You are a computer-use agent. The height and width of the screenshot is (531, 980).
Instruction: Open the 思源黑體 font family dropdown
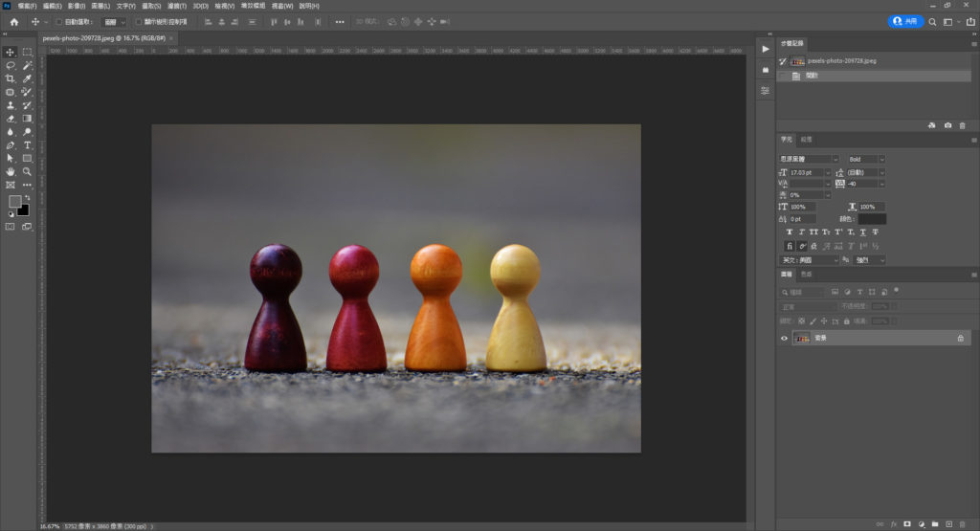coord(835,159)
